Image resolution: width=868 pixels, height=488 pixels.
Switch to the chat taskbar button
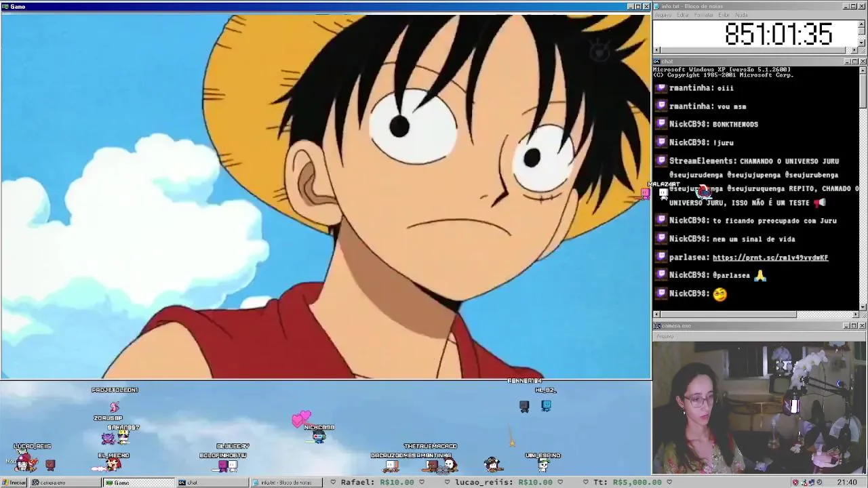click(x=212, y=483)
